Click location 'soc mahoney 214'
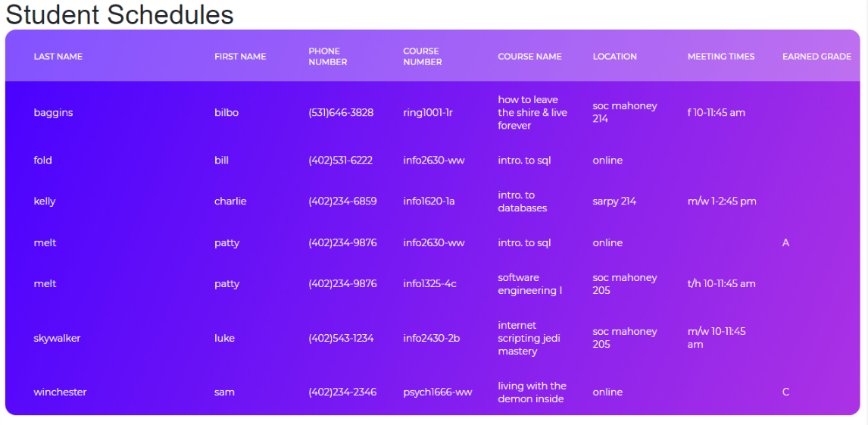This screenshot has width=868, height=425. coord(624,112)
